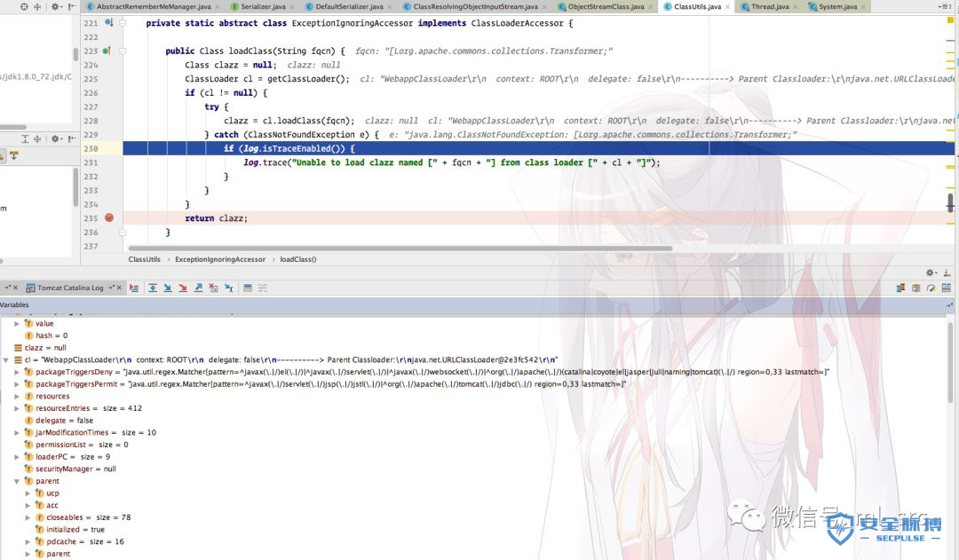This screenshot has height=560, width=959.
Task: Click the fold toggle at line 236
Action: pyautogui.click(x=123, y=233)
